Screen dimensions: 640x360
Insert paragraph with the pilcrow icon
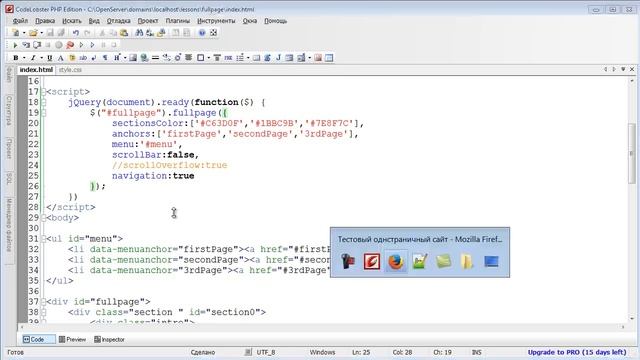105,58
